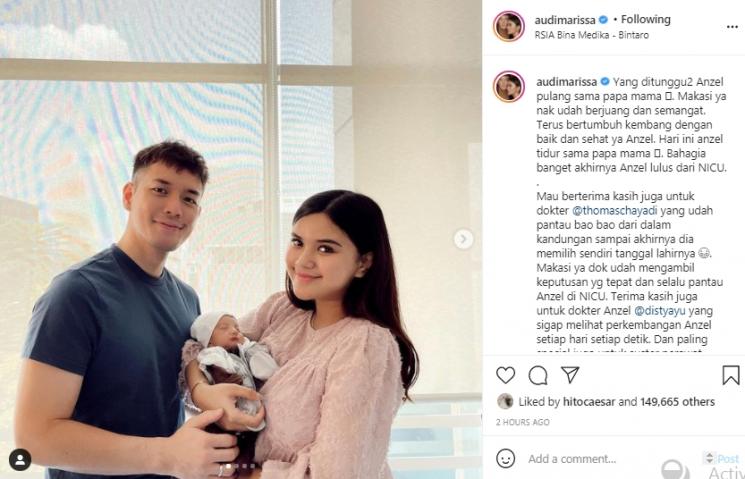Save post with the bookmark icon
The image size is (745, 479).
click(731, 375)
